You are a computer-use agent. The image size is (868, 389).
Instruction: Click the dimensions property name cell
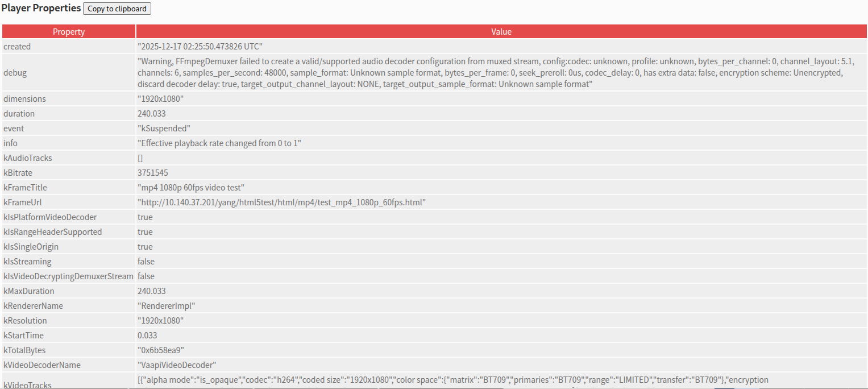click(x=24, y=99)
